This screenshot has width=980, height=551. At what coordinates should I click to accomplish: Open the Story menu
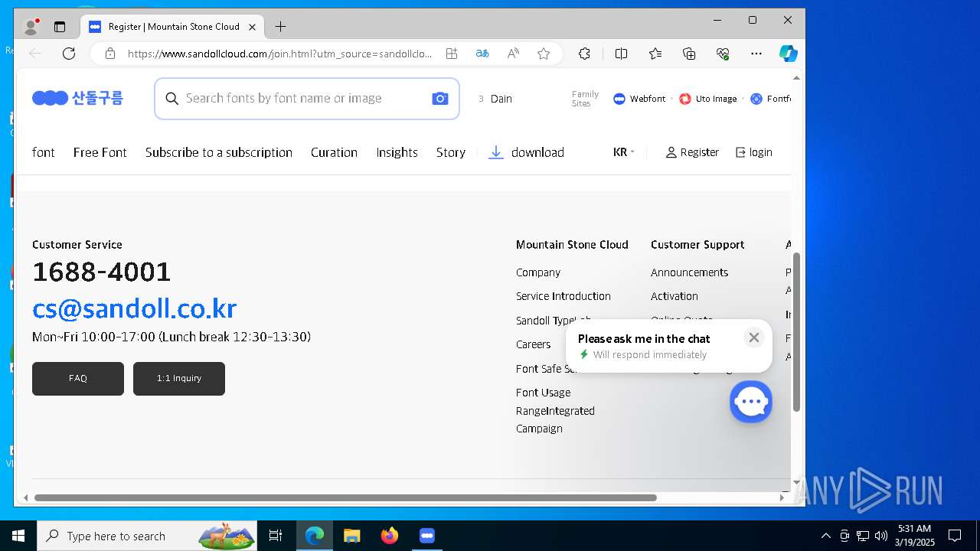pos(451,152)
